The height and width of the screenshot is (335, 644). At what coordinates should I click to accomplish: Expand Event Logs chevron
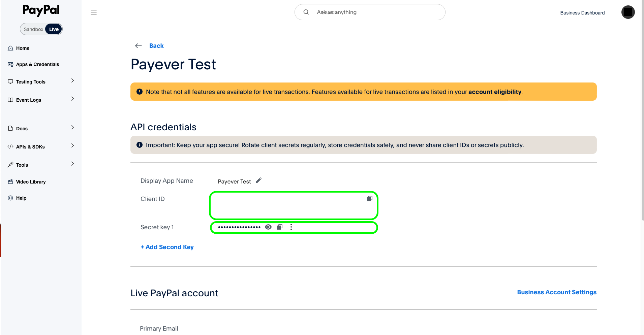[72, 99]
